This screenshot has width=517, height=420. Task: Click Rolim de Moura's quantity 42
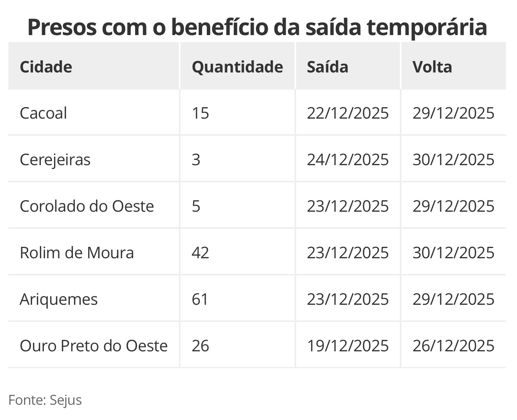coord(200,253)
